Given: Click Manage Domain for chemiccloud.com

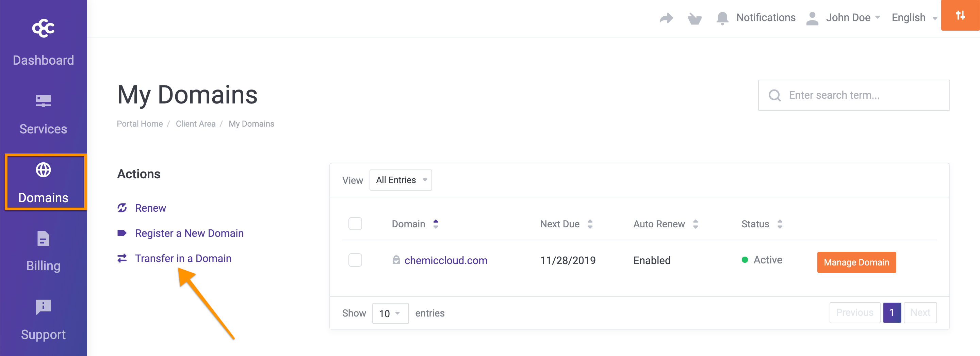Looking at the screenshot, I should pyautogui.click(x=856, y=262).
